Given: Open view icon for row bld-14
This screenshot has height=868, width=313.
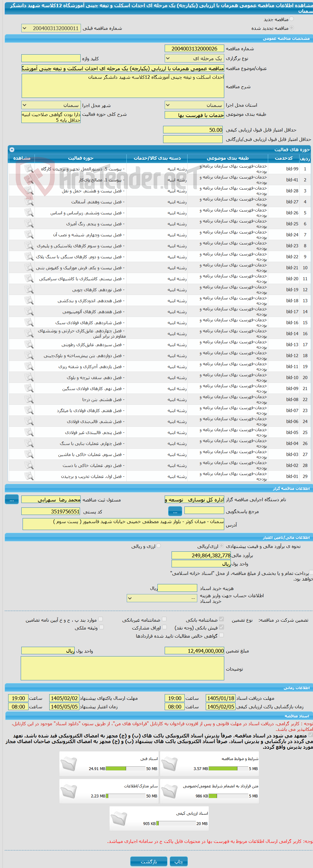Looking at the screenshot, I should [x=29, y=334].
